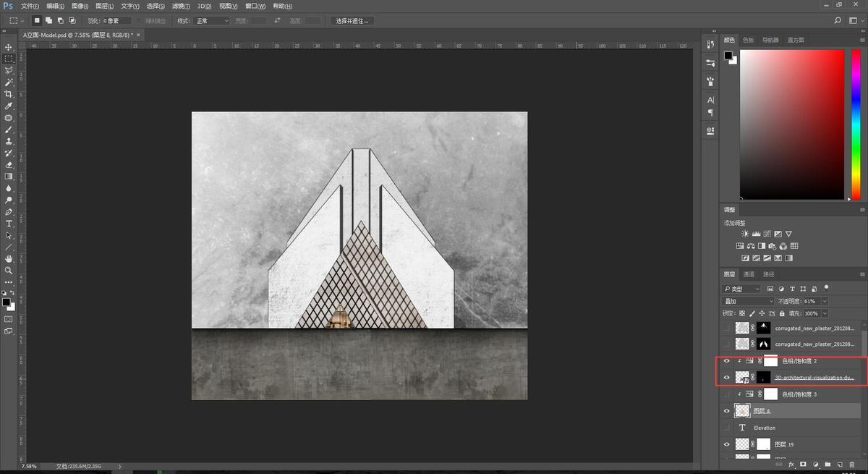Click the foreground color swatch in toolbox
868x474 pixels.
[x=6, y=302]
